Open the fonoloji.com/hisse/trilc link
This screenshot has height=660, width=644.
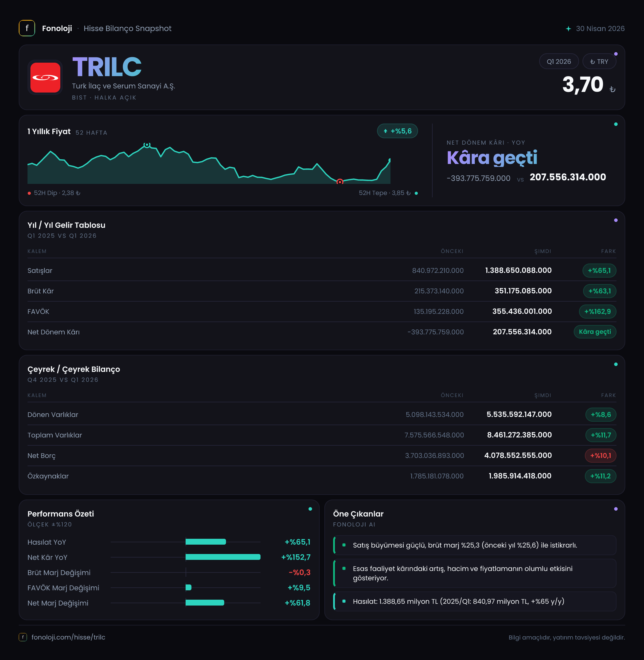tap(68, 637)
